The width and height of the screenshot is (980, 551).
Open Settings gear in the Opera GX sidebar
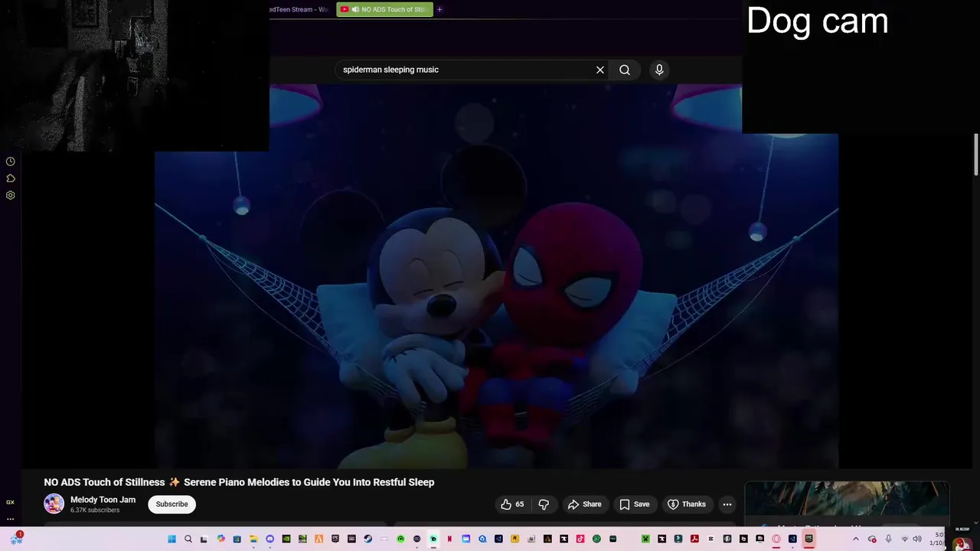(11, 195)
